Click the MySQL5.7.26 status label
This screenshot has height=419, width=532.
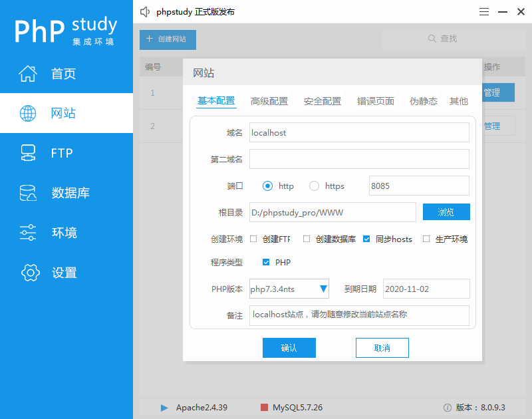pos(297,408)
